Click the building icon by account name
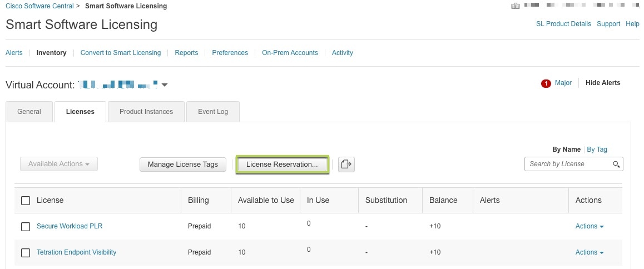The height and width of the screenshot is (269, 644). [x=515, y=6]
